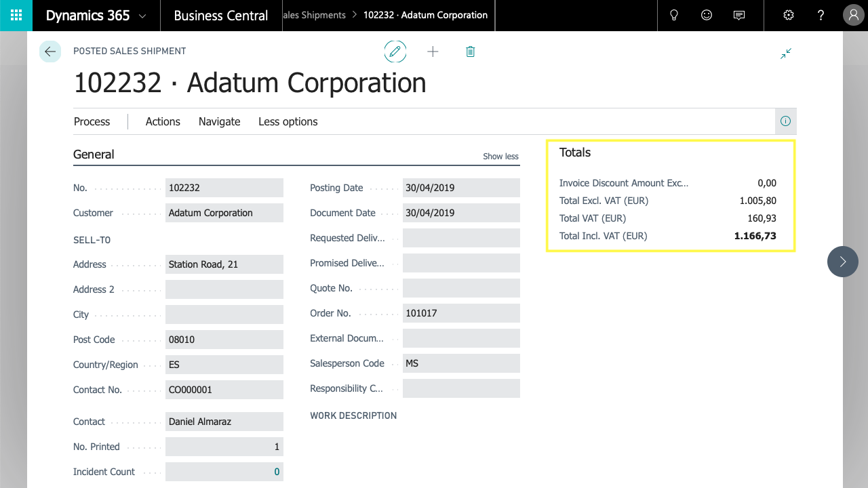Click the Incident Count value link
Image resolution: width=868 pixels, height=488 pixels.
tap(277, 472)
